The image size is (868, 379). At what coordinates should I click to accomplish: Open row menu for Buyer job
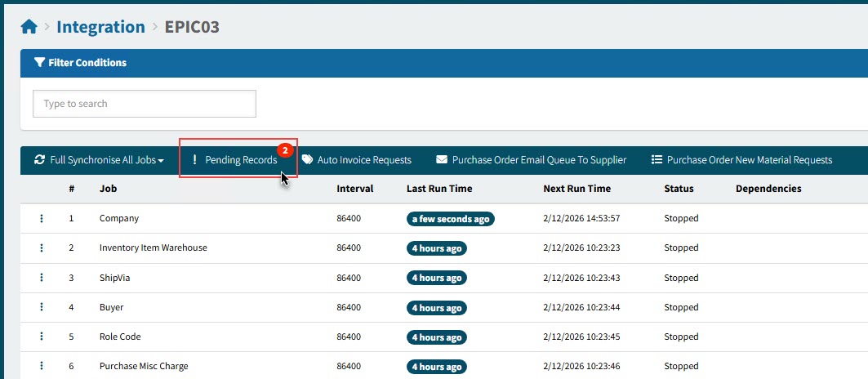click(42, 308)
